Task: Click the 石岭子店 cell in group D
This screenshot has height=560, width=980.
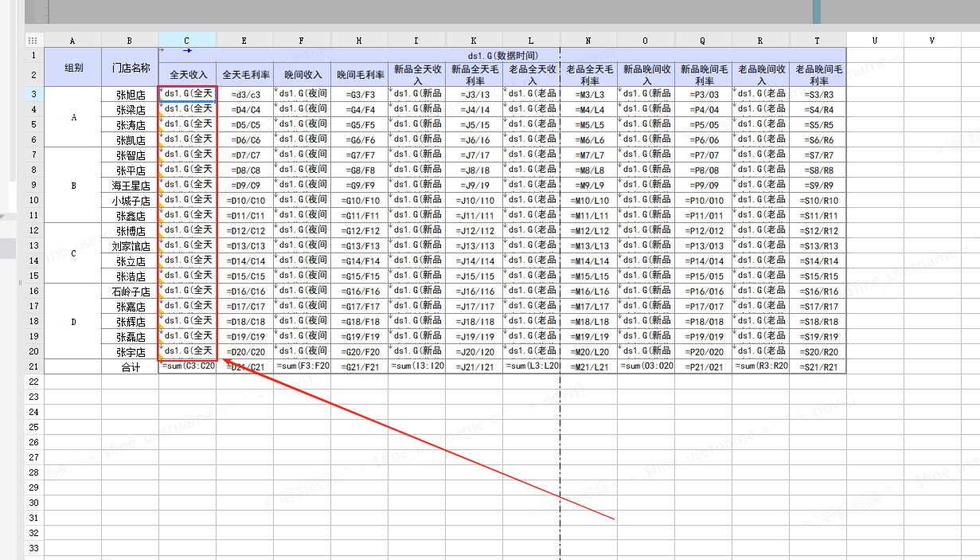Action: point(131,292)
